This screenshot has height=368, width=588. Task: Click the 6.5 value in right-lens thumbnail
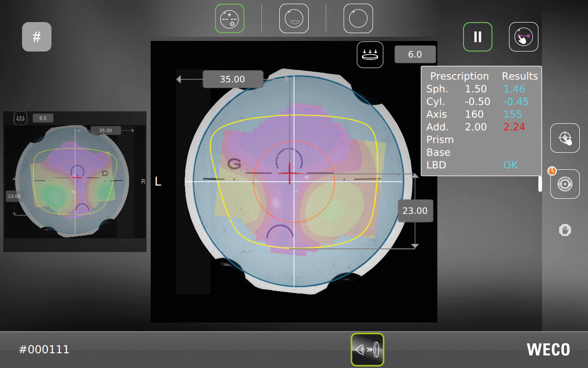(43, 118)
